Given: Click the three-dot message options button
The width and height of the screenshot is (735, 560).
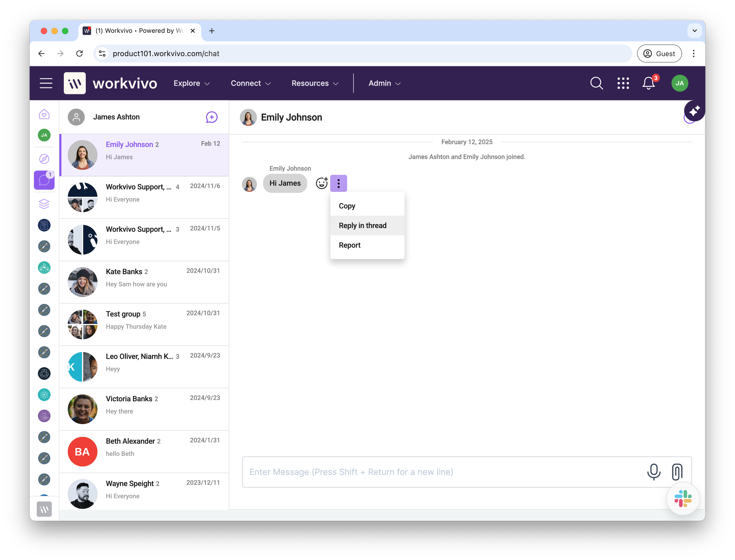Looking at the screenshot, I should tap(339, 183).
